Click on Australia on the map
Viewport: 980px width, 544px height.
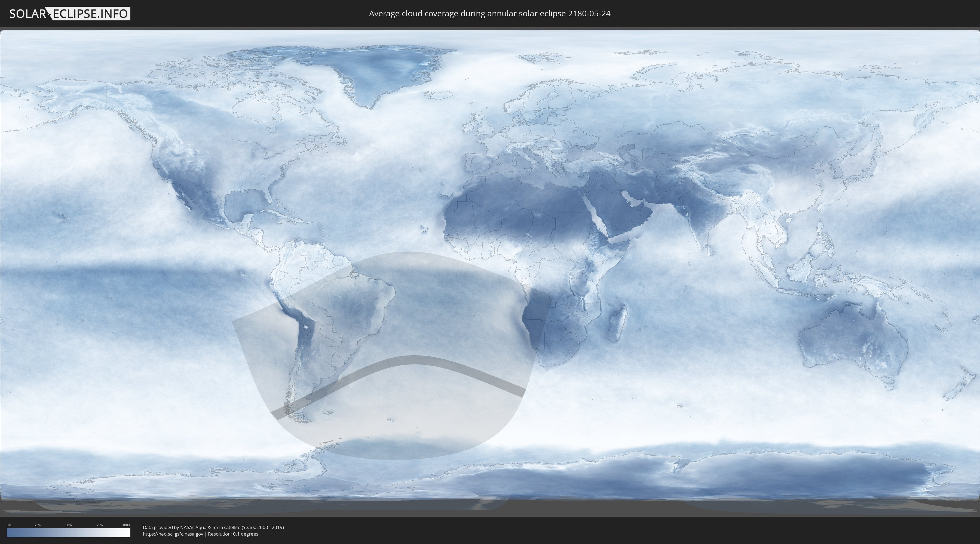coord(852,338)
